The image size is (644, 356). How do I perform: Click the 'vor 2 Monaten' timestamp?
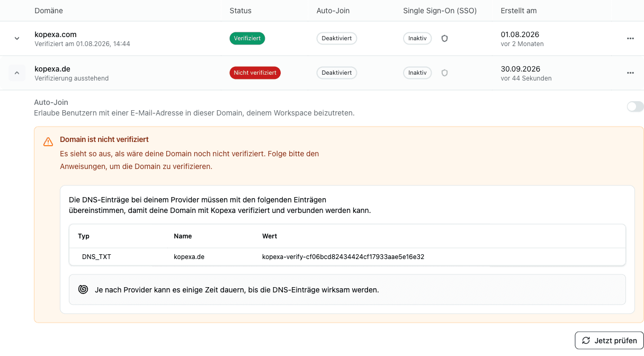[522, 44]
